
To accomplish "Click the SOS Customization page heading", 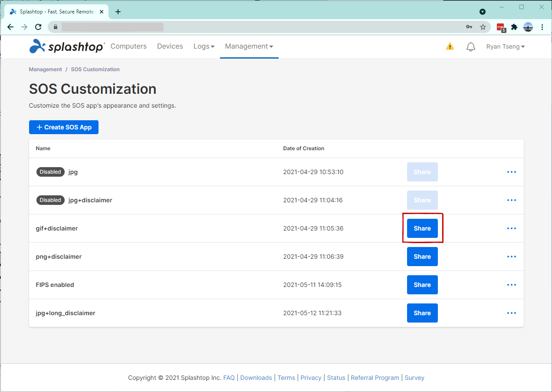I will [93, 89].
